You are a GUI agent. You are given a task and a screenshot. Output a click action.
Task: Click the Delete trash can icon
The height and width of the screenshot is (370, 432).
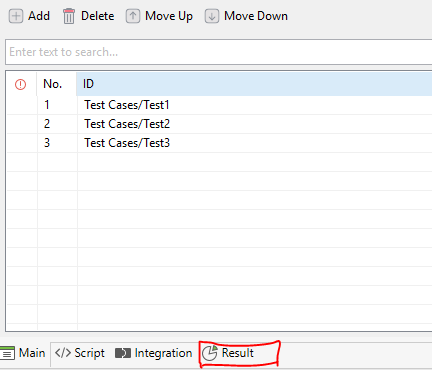69,16
